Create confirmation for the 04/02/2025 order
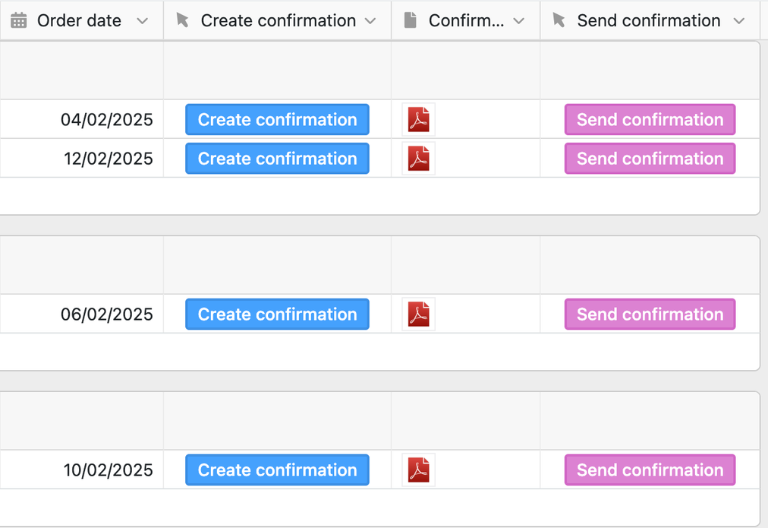This screenshot has height=528, width=768. [277, 120]
